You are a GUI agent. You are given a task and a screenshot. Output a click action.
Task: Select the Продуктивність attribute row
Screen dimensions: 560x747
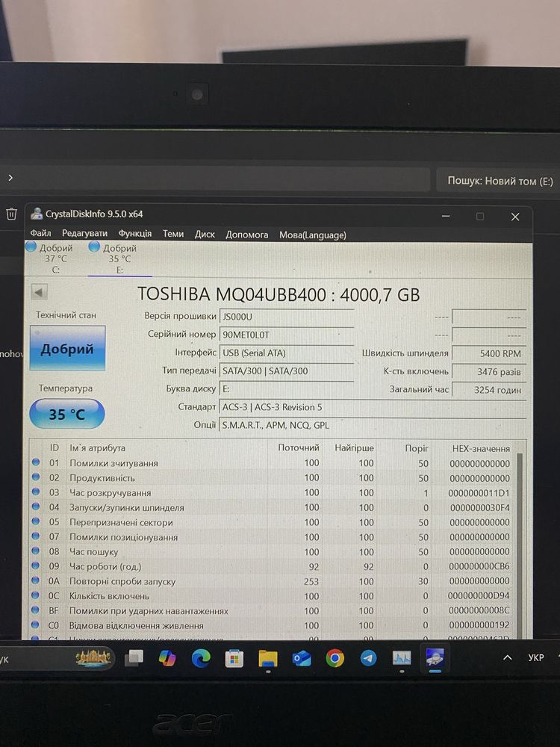click(273, 477)
